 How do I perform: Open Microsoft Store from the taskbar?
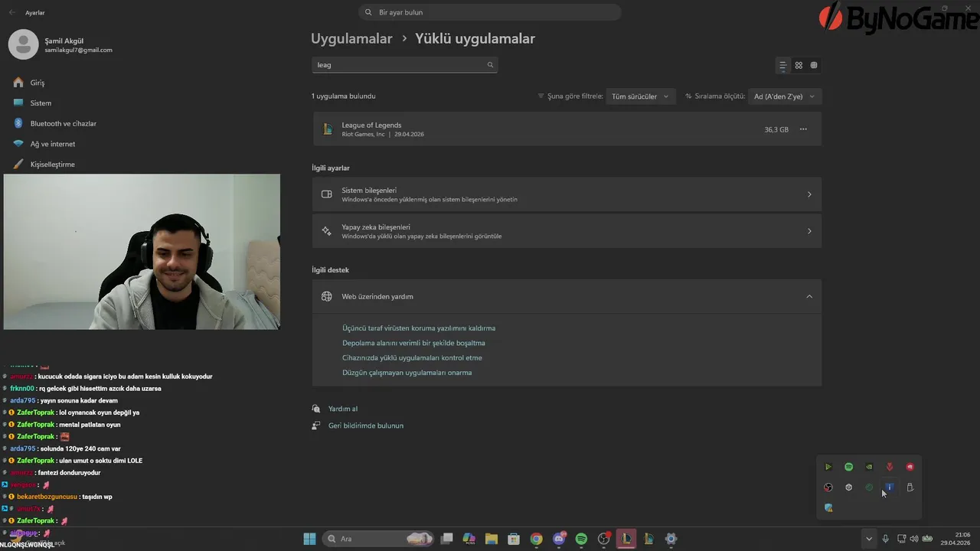(514, 539)
